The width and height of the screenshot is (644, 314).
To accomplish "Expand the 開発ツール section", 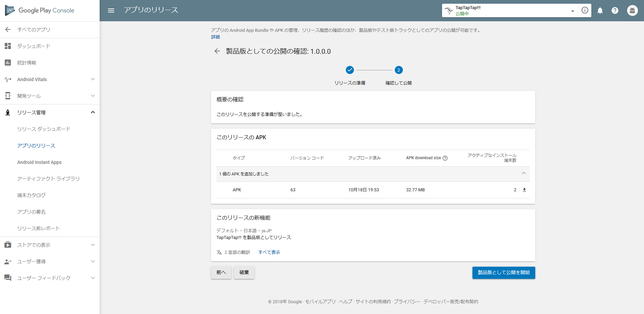I will coord(93,96).
